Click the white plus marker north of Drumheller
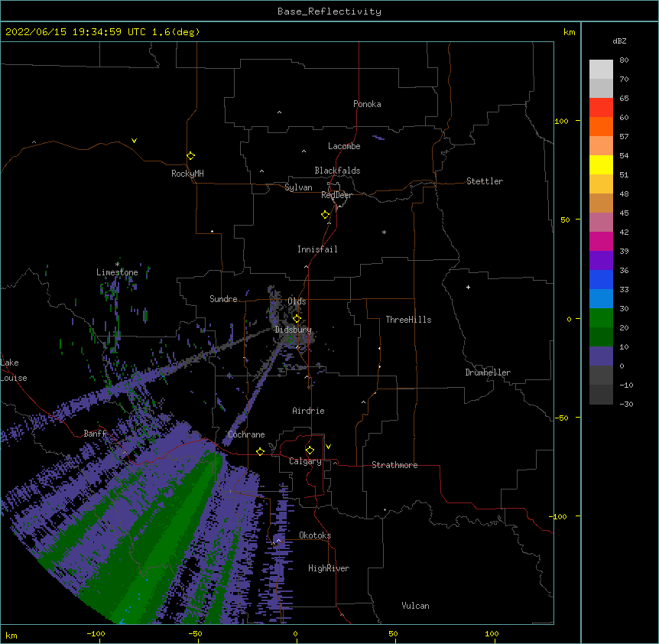 point(468,287)
